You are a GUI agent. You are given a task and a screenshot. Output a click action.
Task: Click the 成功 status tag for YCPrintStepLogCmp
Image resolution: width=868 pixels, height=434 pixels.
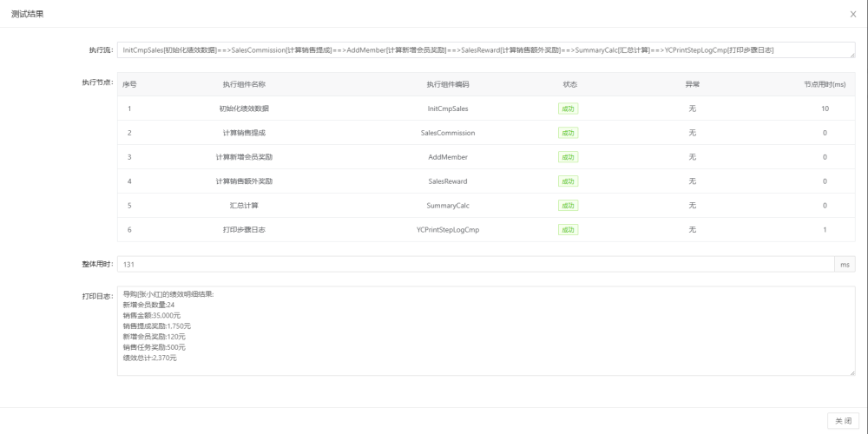pos(568,230)
